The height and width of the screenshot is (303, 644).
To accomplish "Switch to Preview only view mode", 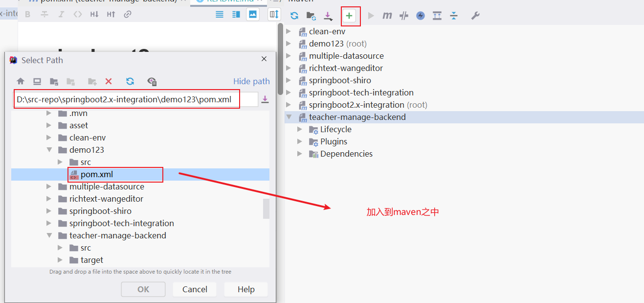I will [x=253, y=14].
